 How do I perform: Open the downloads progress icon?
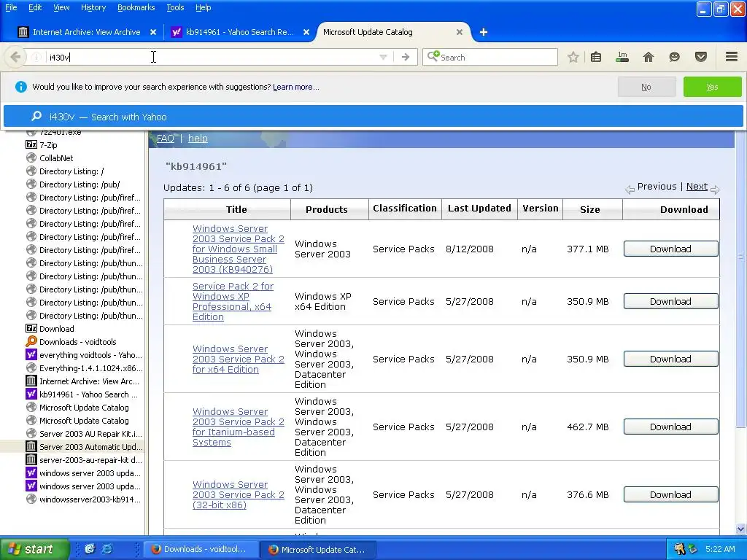coord(622,57)
